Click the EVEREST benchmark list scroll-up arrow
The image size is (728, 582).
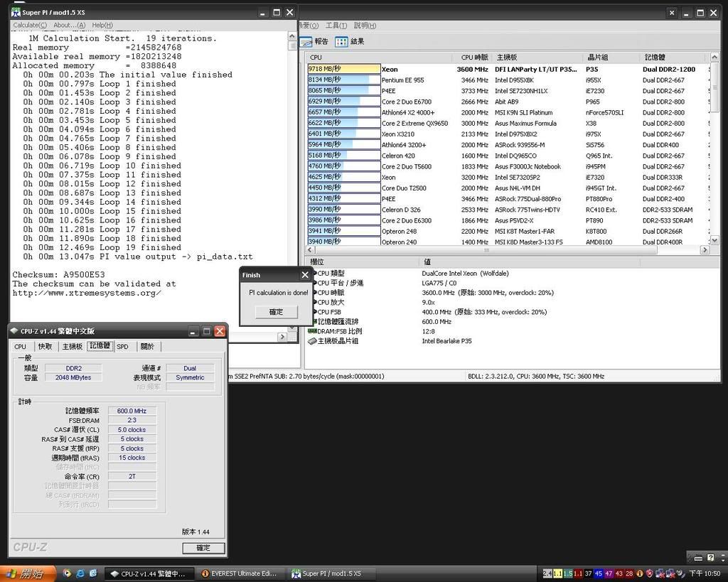(x=714, y=57)
